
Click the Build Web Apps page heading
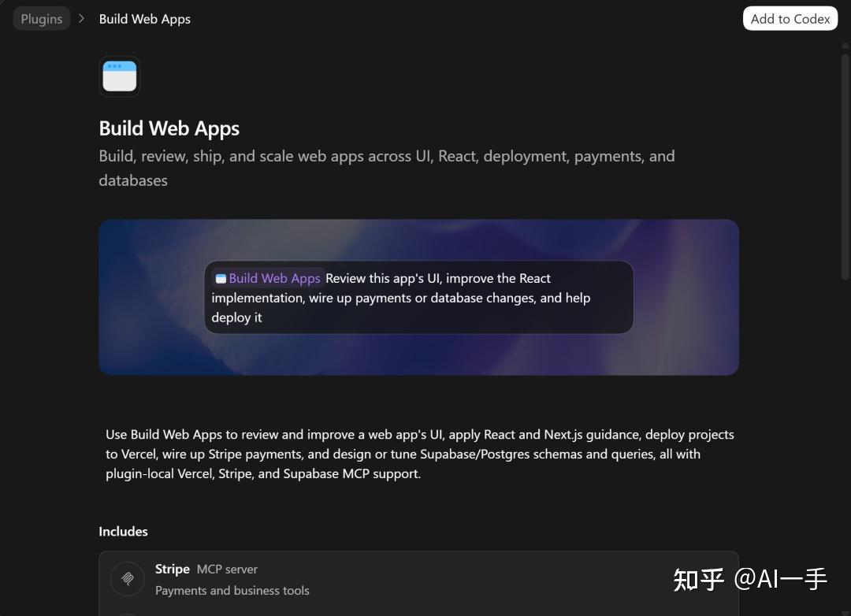169,128
